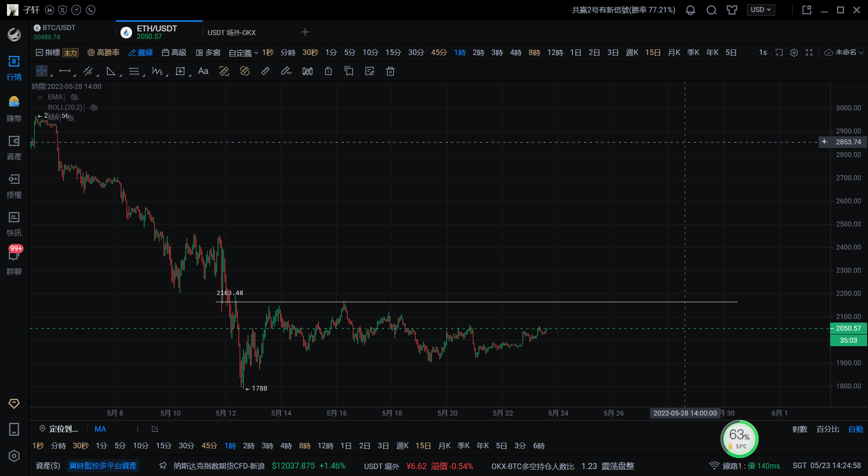The width and height of the screenshot is (868, 476).
Task: Select the rounded ruler measure tool
Action: point(245,71)
